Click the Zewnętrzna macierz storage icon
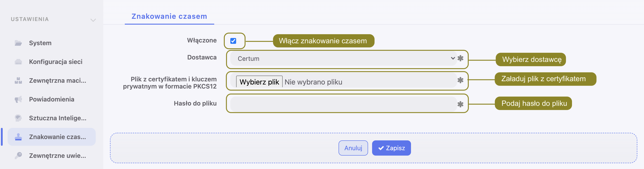The image size is (644, 169). (18, 80)
